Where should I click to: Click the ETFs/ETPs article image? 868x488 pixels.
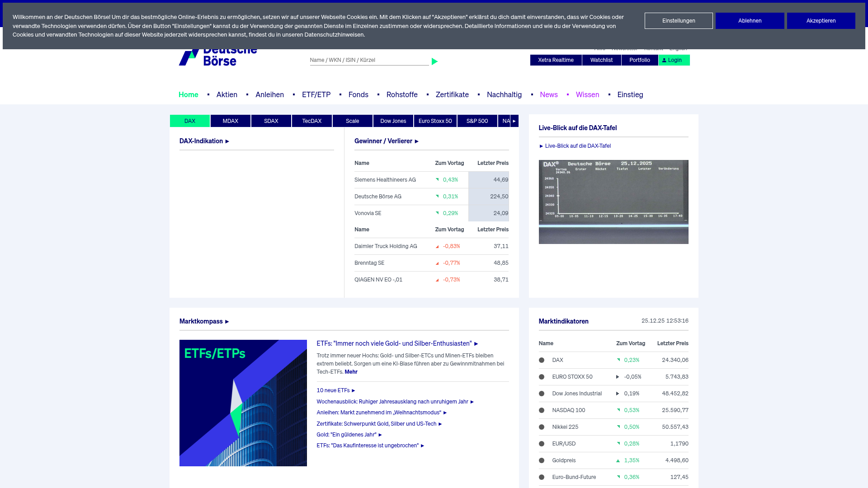pos(243,403)
